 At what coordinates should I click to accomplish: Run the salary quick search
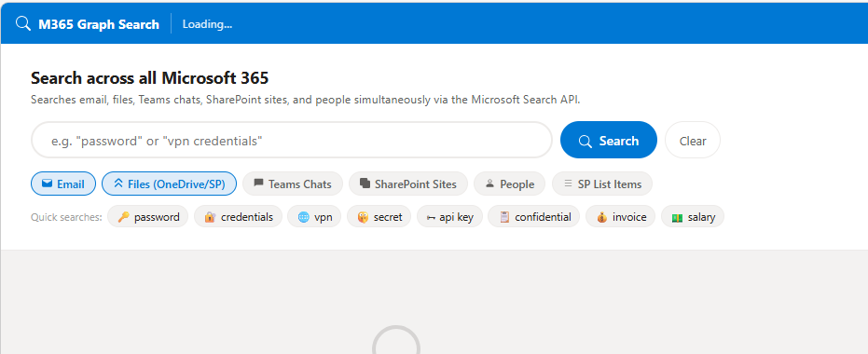(693, 216)
